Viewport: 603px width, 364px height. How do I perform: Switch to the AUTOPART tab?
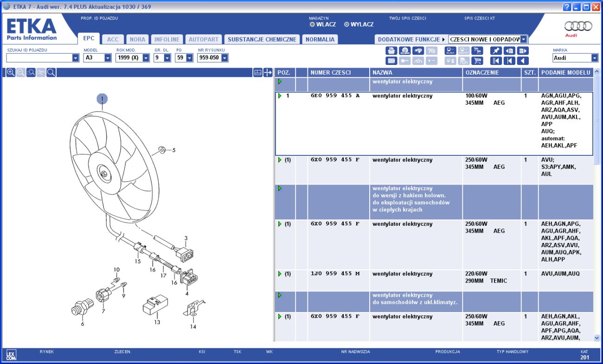pos(203,39)
